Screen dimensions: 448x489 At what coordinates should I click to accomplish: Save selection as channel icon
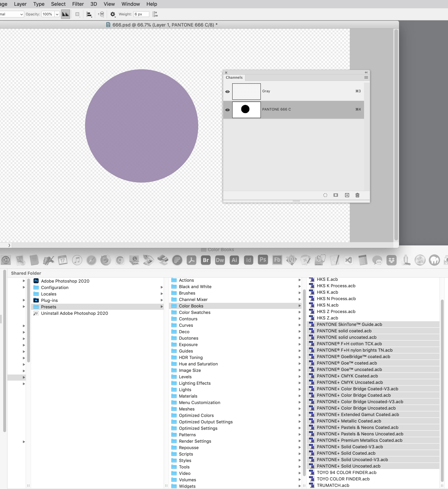click(x=335, y=195)
